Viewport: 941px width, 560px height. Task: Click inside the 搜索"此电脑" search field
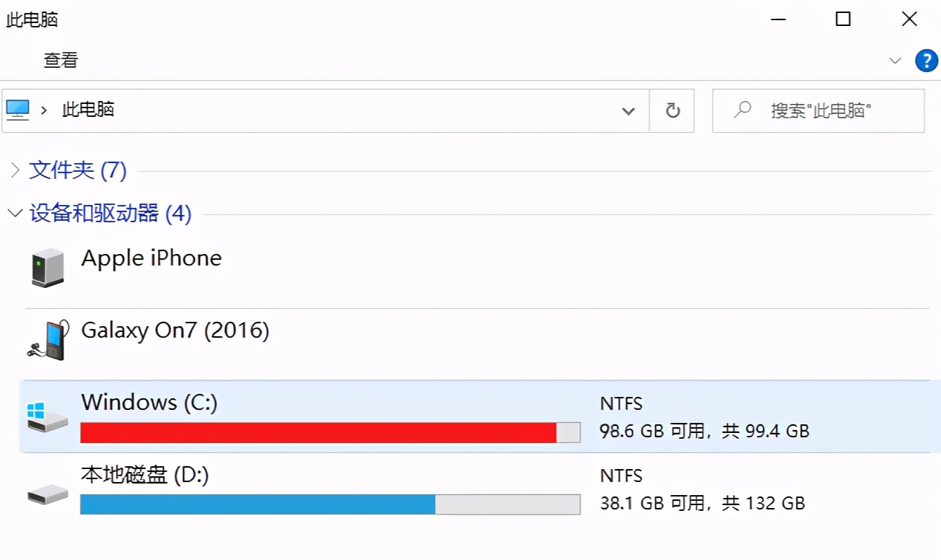[x=815, y=110]
